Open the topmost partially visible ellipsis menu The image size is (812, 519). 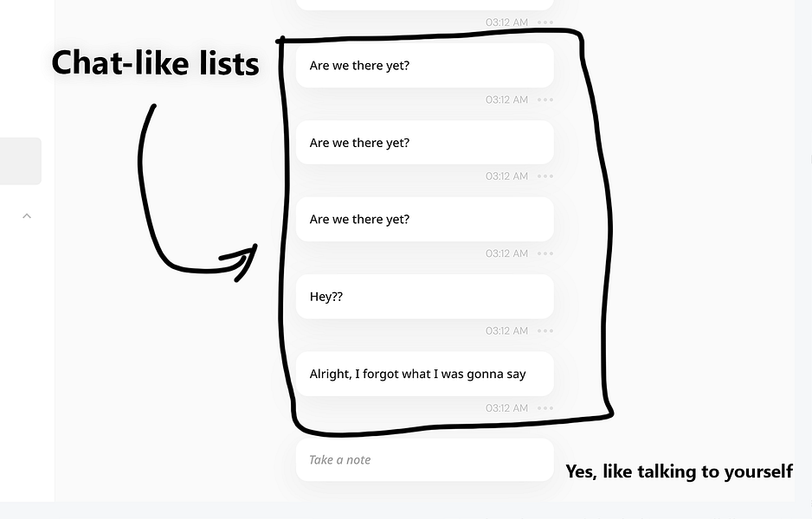(545, 22)
